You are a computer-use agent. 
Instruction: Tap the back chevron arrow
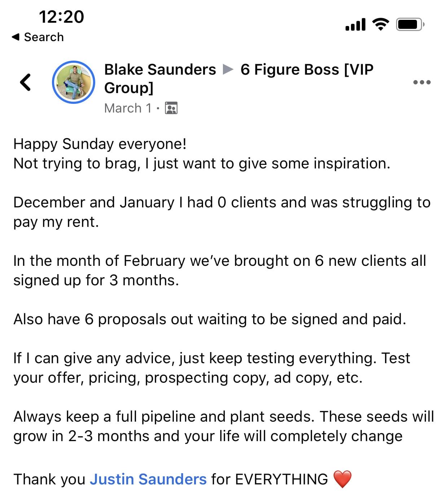click(x=25, y=82)
